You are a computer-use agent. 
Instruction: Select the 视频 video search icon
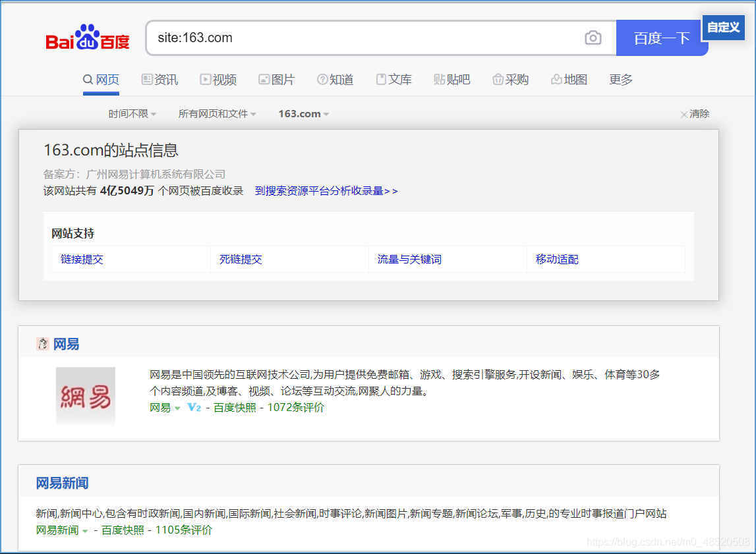[204, 79]
